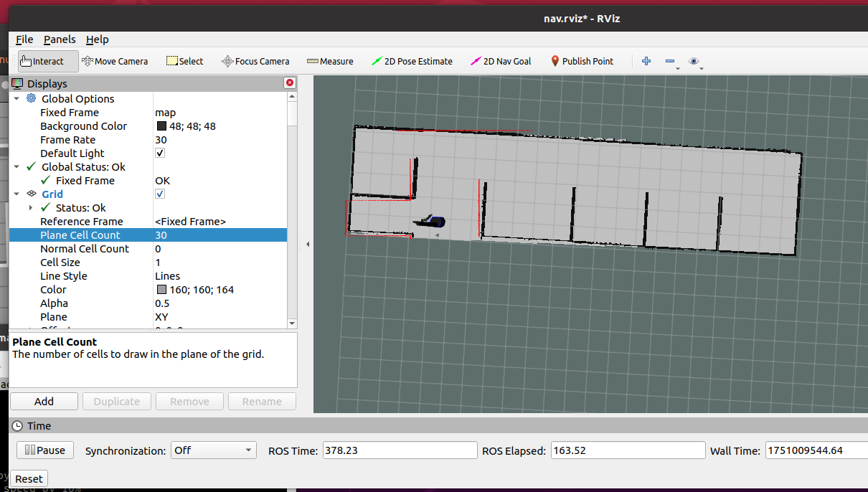Pause the time with Pause button
This screenshot has width=868, height=492.
coord(44,450)
